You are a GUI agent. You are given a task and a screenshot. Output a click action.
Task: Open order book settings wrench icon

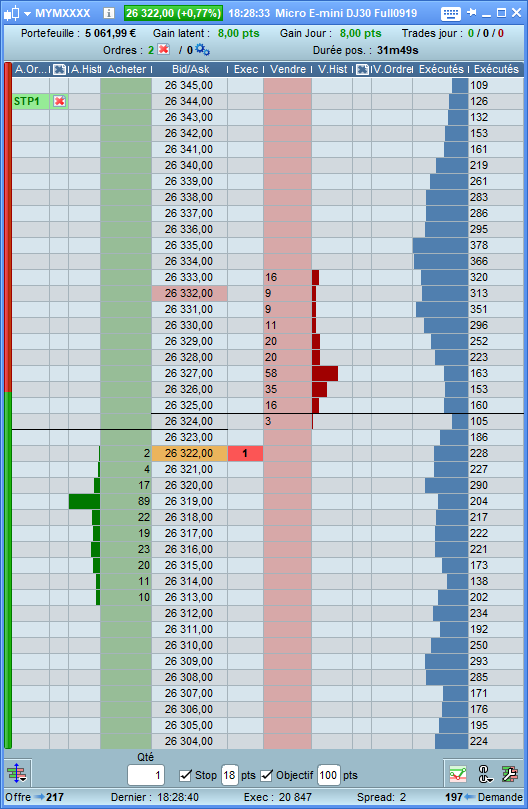pos(510,774)
